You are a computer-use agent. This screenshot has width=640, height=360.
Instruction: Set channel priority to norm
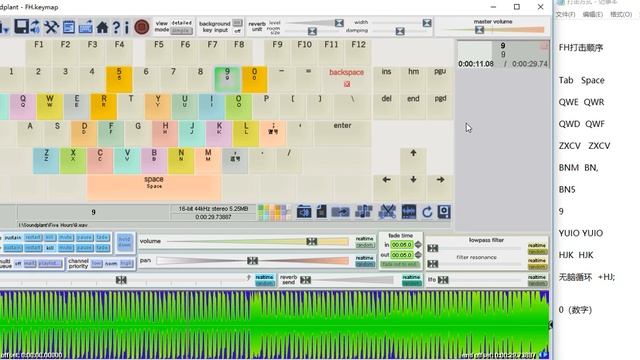click(x=111, y=264)
